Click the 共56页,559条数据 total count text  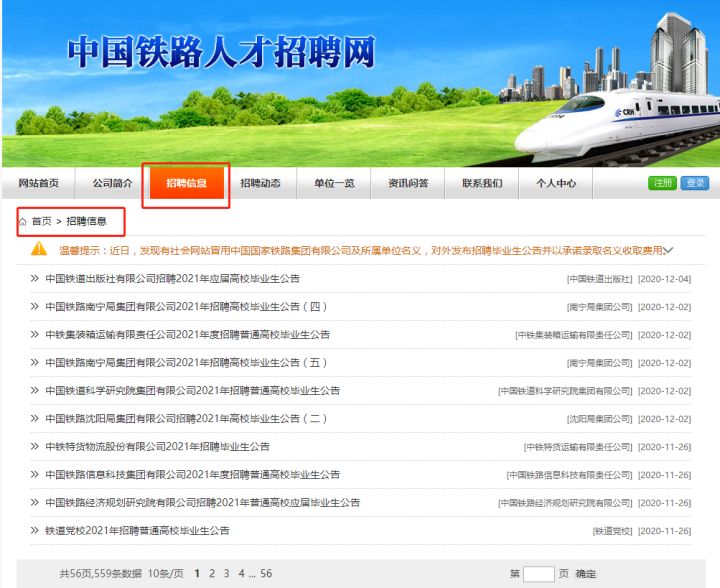pos(101,573)
